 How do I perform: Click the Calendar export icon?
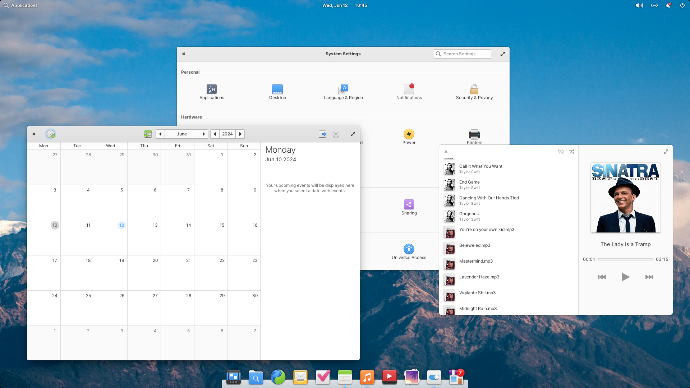pos(323,134)
